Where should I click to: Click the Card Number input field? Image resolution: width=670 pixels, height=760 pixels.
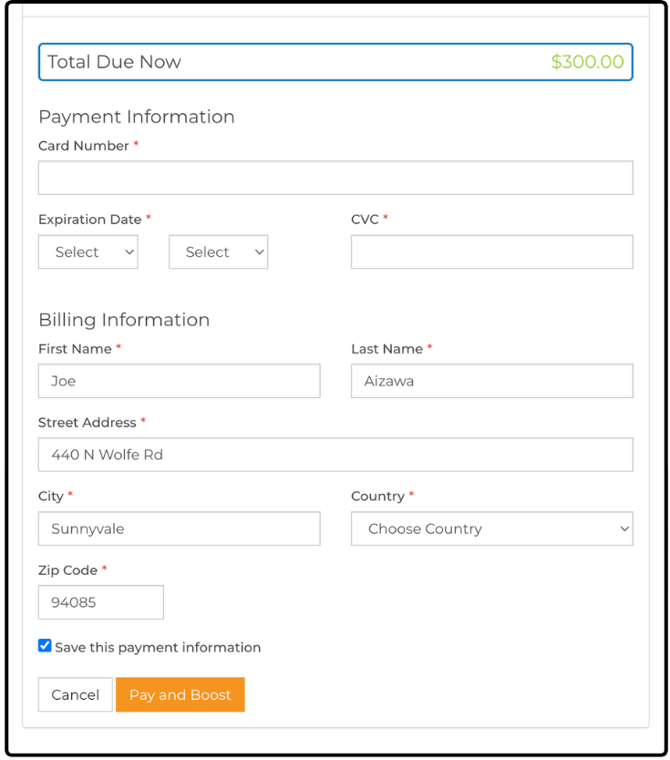[335, 177]
